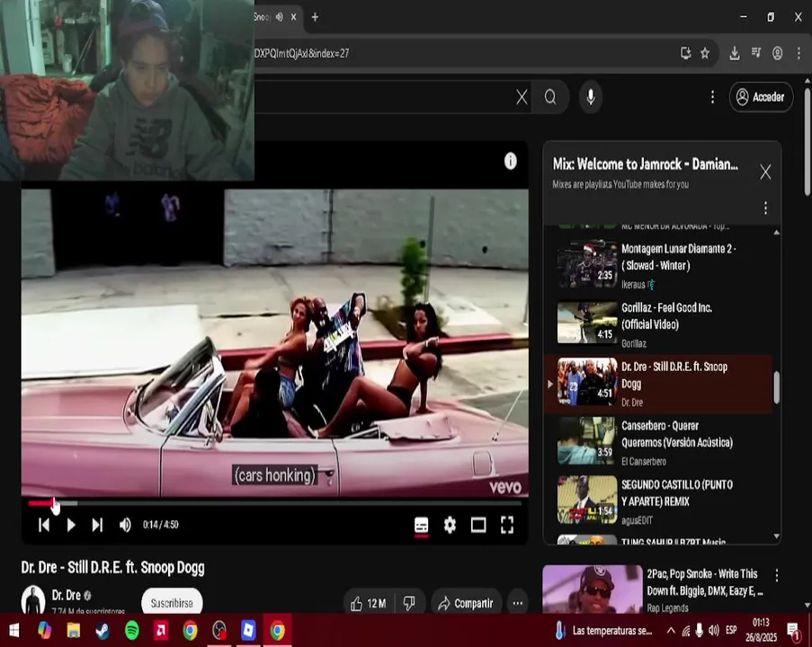The image size is (812, 647).
Task: Open OBS Studio from the taskbar
Action: (219, 631)
